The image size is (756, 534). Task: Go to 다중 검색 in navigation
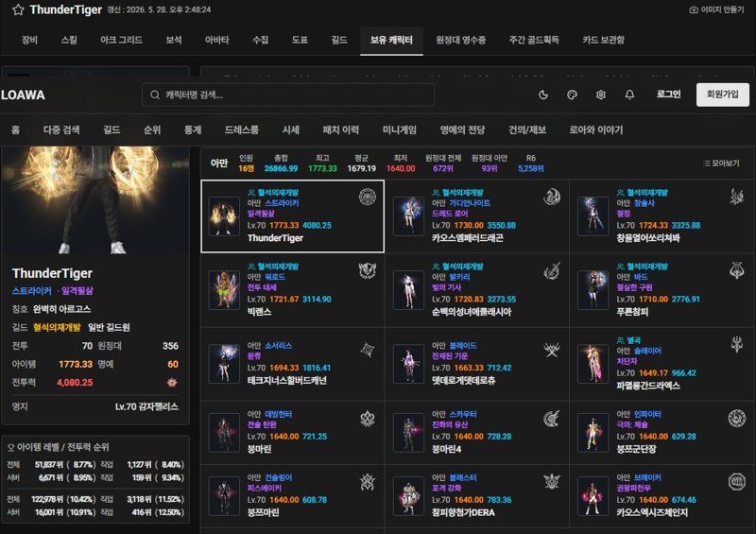pyautogui.click(x=61, y=129)
